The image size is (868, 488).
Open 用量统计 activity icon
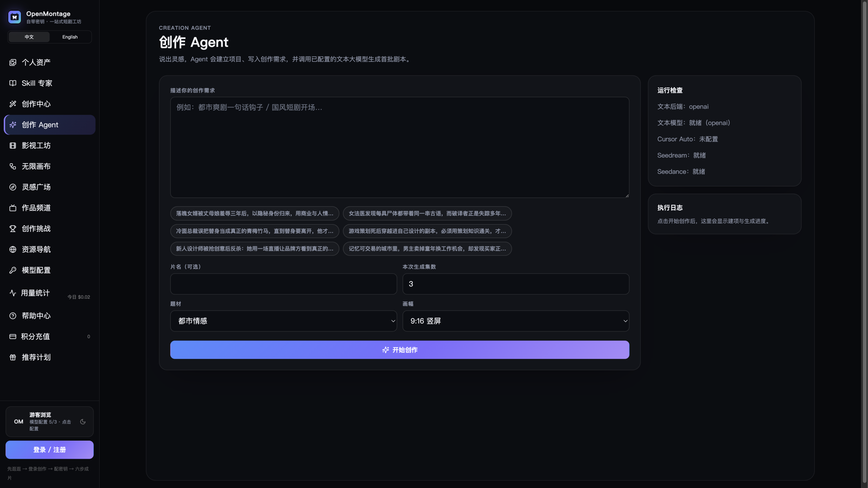coord(12,293)
